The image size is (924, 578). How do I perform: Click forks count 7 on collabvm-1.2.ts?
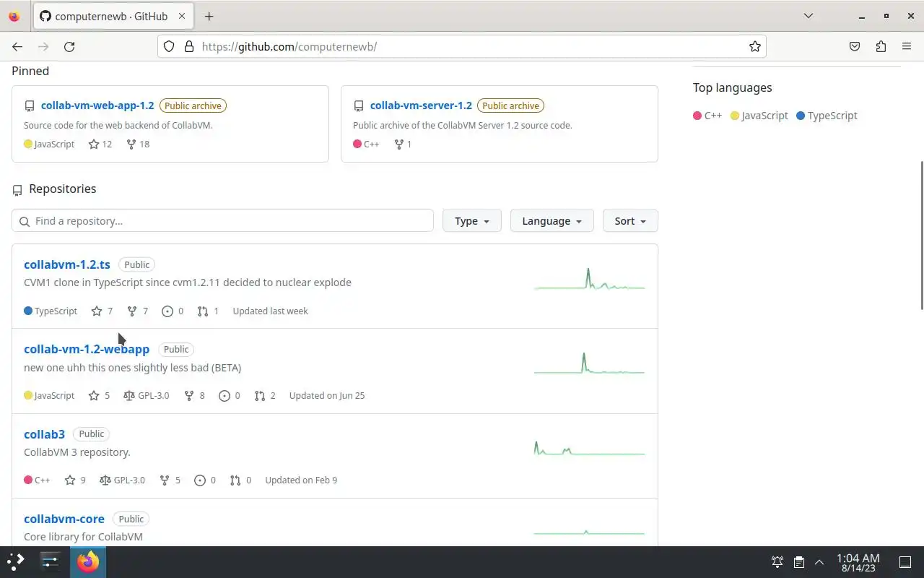coord(137,311)
